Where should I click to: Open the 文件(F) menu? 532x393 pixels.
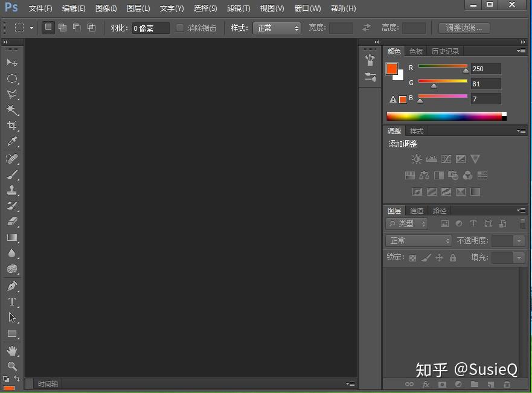pos(40,8)
